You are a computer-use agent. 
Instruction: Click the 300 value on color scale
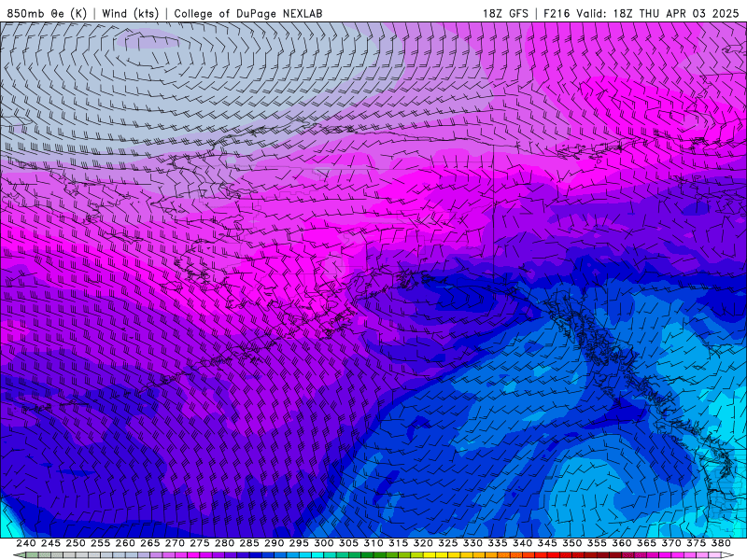pos(324,543)
